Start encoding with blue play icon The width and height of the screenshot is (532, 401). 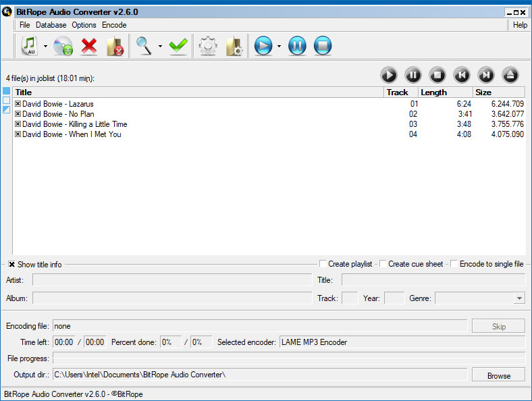point(263,46)
